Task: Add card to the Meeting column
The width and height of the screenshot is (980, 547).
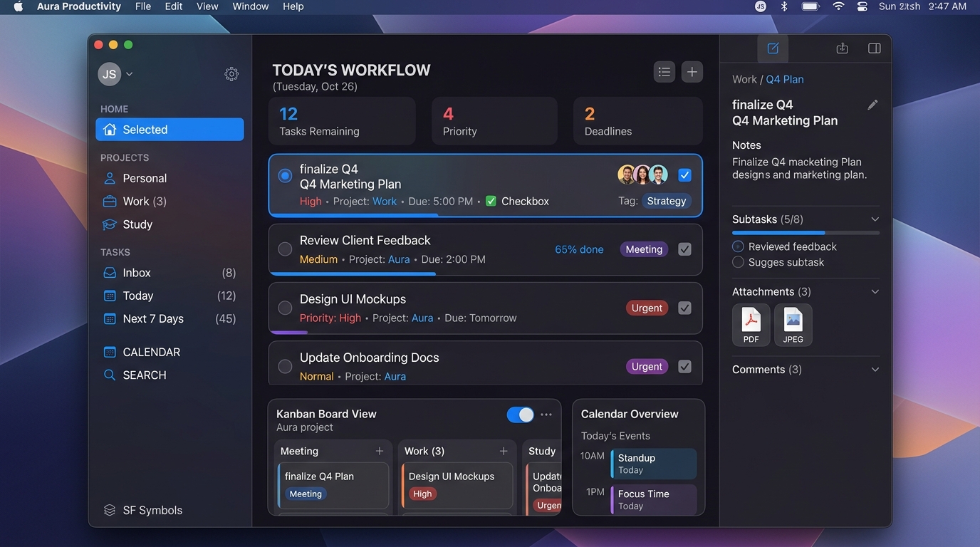Action: pyautogui.click(x=380, y=451)
